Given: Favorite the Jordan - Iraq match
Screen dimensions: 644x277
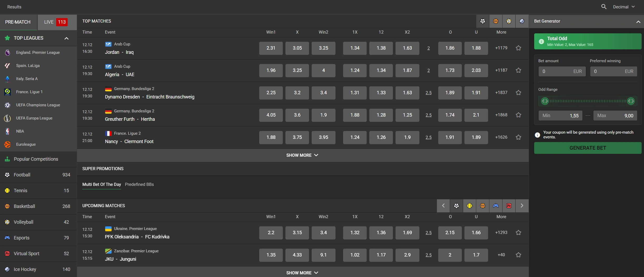Looking at the screenshot, I should [x=518, y=48].
